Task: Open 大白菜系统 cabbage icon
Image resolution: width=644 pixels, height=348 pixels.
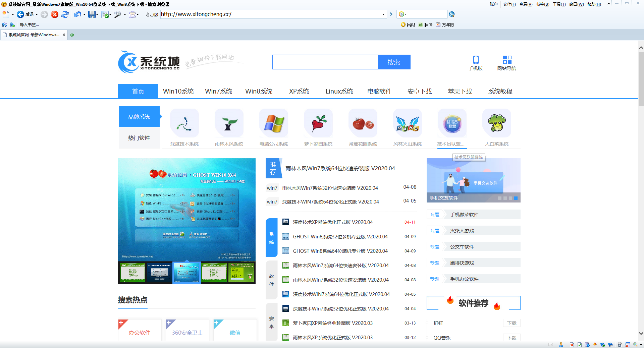Action: tap(497, 123)
